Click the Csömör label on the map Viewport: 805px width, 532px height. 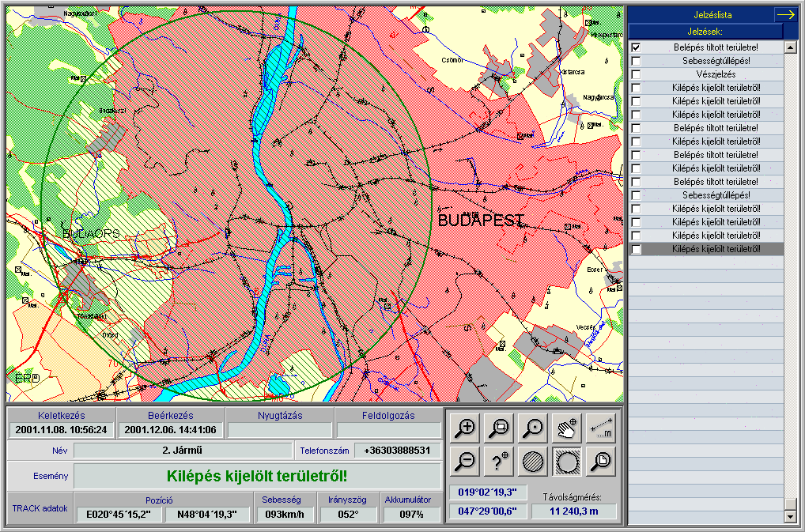tap(452, 60)
